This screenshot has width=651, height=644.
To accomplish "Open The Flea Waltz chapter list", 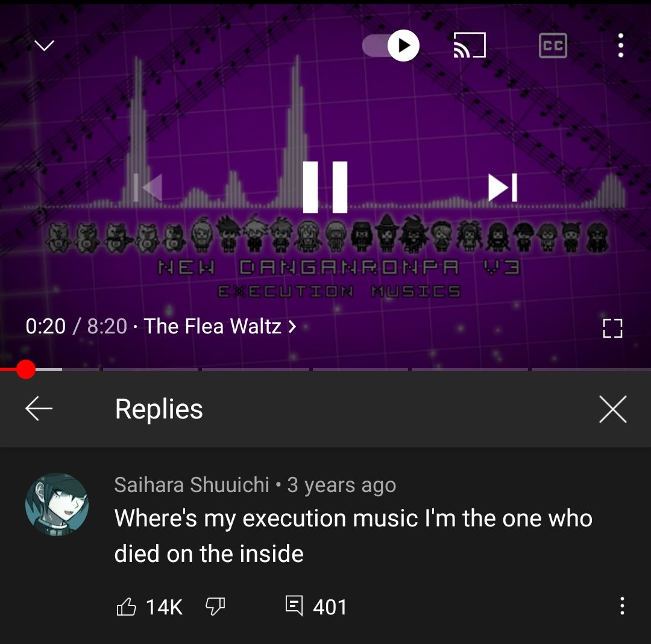I will click(219, 326).
